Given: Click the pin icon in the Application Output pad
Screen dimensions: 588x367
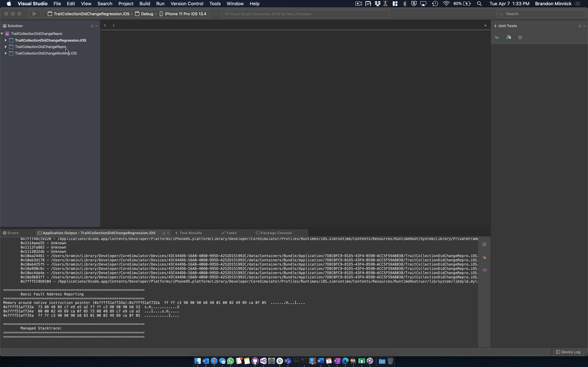Looking at the screenshot, I should click(x=484, y=270).
